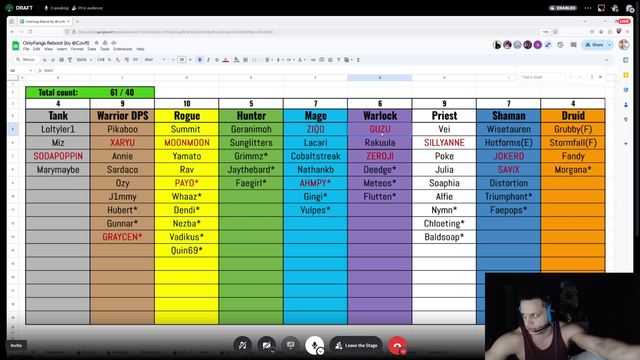This screenshot has width=640, height=360.
Task: Toggle the crossed-out camera button
Action: point(267,345)
